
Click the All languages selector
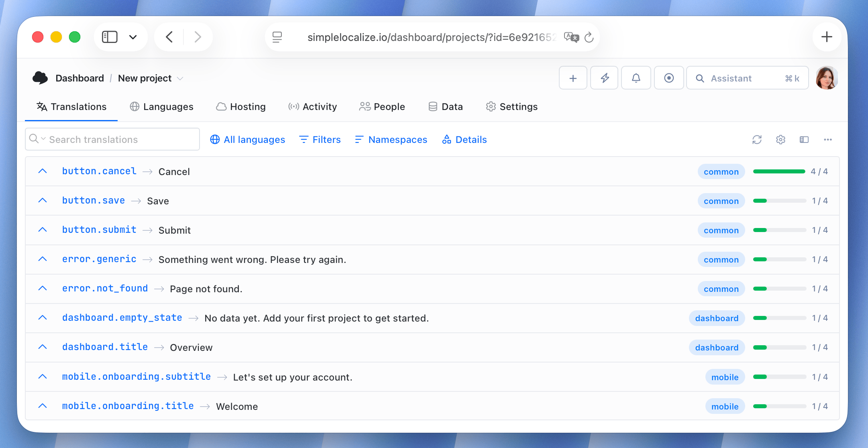pos(248,140)
